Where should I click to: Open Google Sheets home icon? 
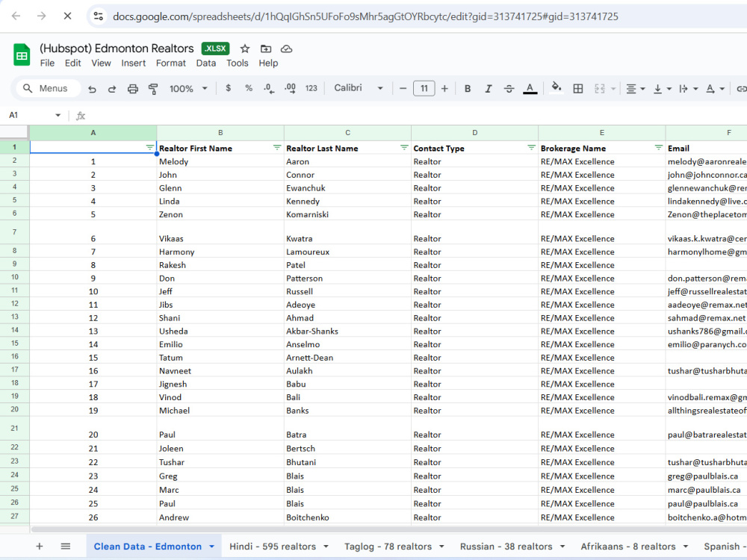click(x=22, y=55)
